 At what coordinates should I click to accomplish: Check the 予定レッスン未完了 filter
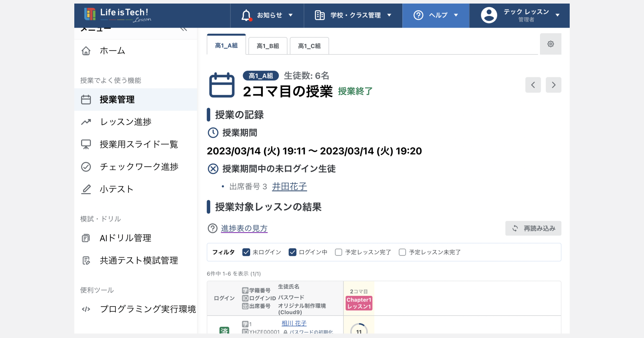click(402, 252)
